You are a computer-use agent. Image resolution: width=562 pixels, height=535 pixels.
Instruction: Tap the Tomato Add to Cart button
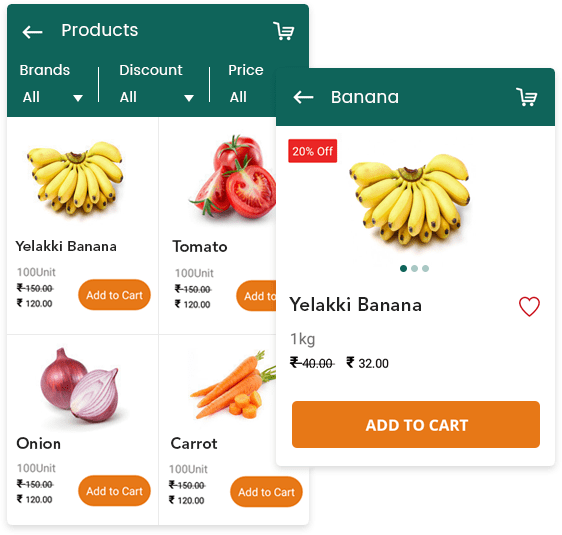point(256,296)
